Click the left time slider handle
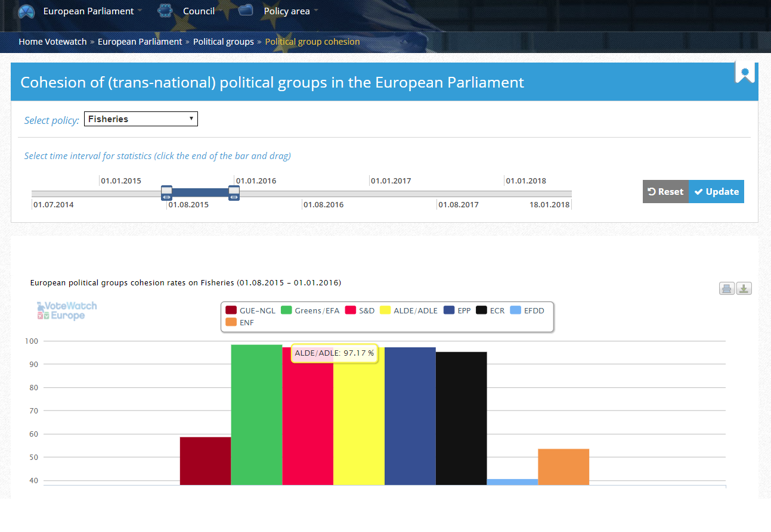This screenshot has height=532, width=771. [x=166, y=192]
